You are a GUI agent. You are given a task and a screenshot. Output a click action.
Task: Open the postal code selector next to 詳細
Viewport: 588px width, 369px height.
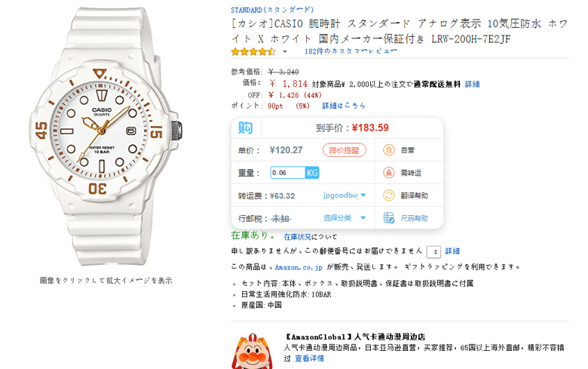433,252
